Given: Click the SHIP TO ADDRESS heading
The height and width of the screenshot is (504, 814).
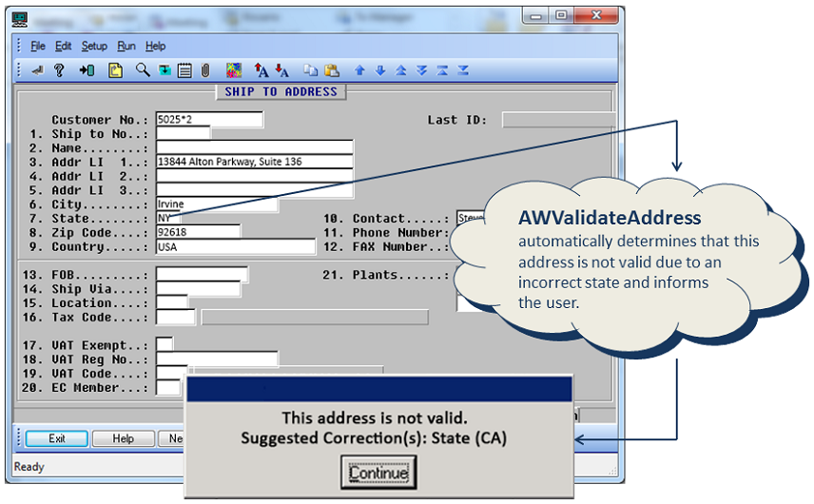Looking at the screenshot, I should [x=281, y=92].
